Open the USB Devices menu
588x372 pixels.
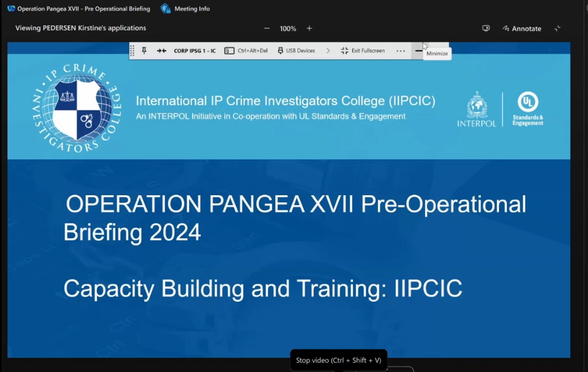pyautogui.click(x=296, y=51)
